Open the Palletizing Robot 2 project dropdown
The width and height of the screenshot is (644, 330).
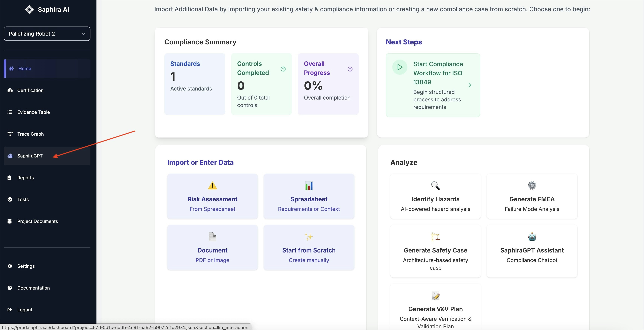pos(47,34)
